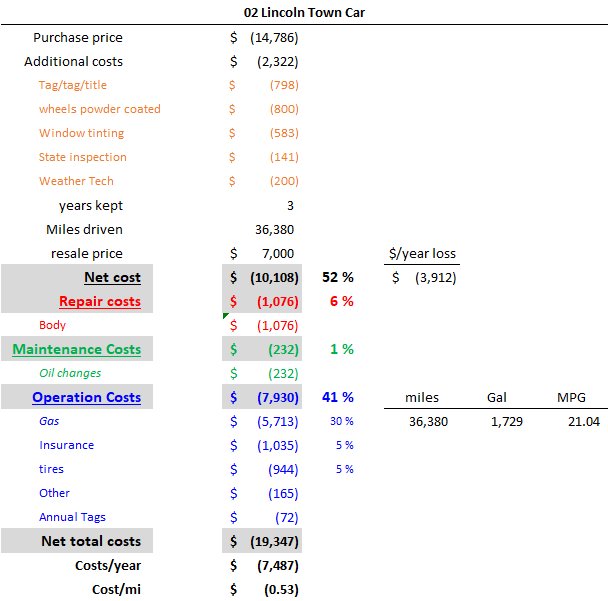Click the 'miles' column header
The width and height of the screenshot is (608, 601).
[422, 397]
